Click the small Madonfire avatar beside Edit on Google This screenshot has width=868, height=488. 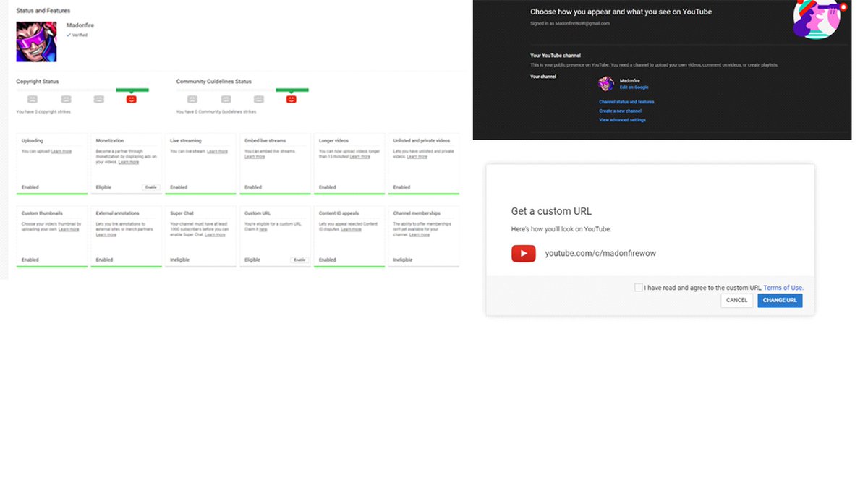click(x=606, y=84)
